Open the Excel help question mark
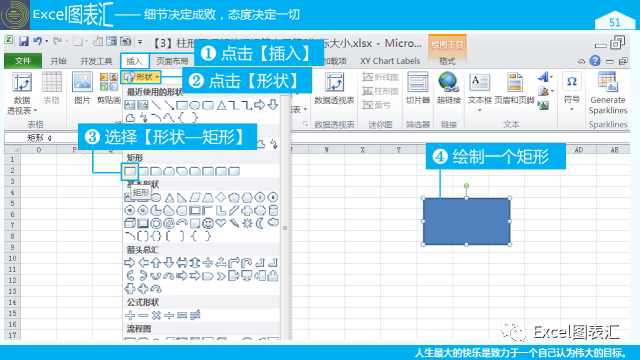 [x=595, y=61]
